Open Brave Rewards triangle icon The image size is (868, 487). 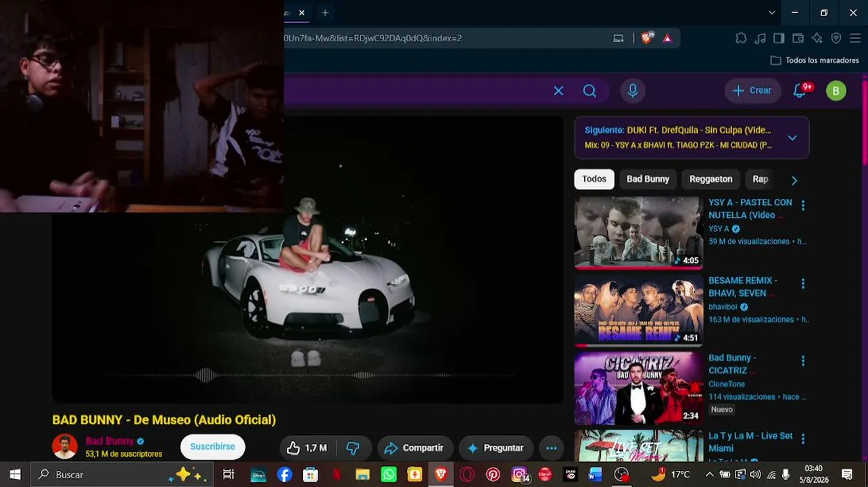click(x=667, y=38)
